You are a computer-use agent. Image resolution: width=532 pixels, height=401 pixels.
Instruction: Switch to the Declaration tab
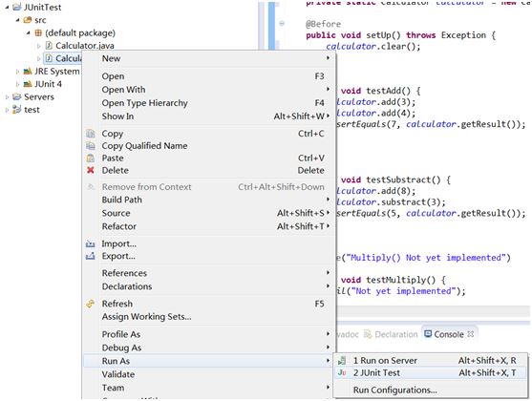tap(391, 334)
